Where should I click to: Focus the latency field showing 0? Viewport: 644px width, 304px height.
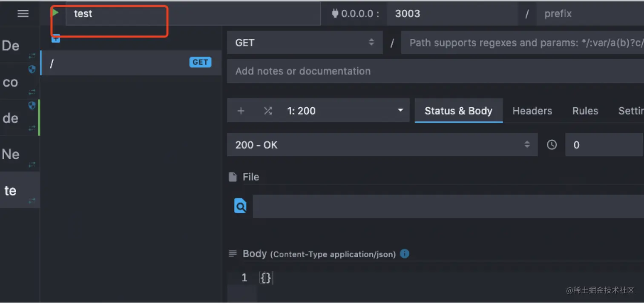pyautogui.click(x=604, y=145)
